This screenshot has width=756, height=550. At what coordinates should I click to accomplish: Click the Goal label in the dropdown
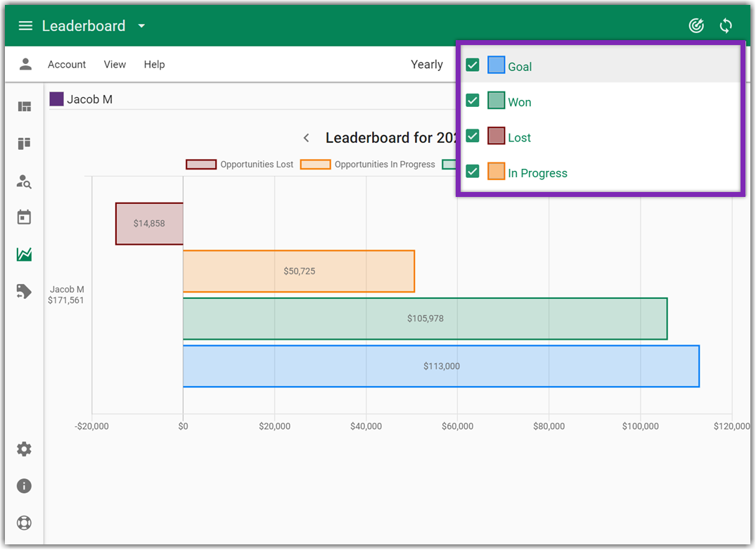[520, 67]
